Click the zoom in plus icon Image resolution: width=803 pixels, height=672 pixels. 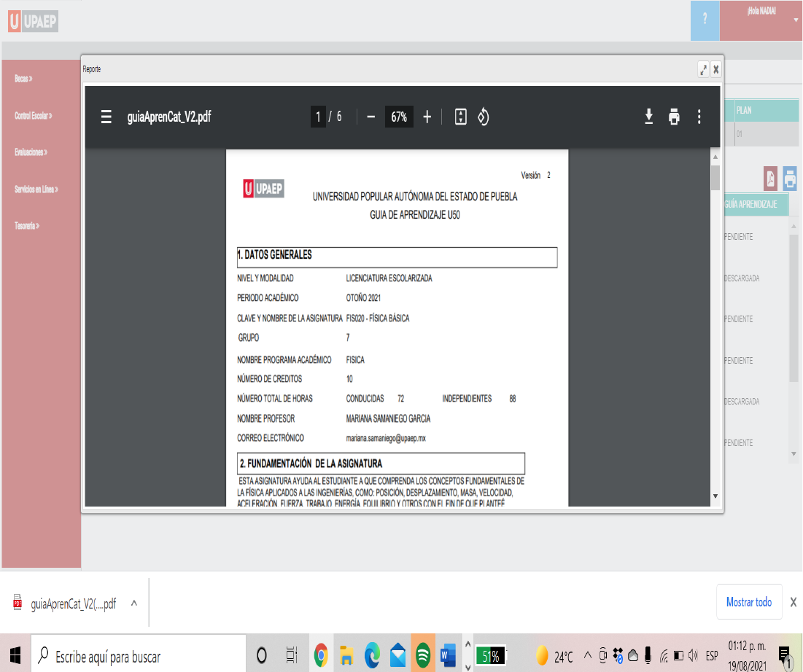(427, 117)
